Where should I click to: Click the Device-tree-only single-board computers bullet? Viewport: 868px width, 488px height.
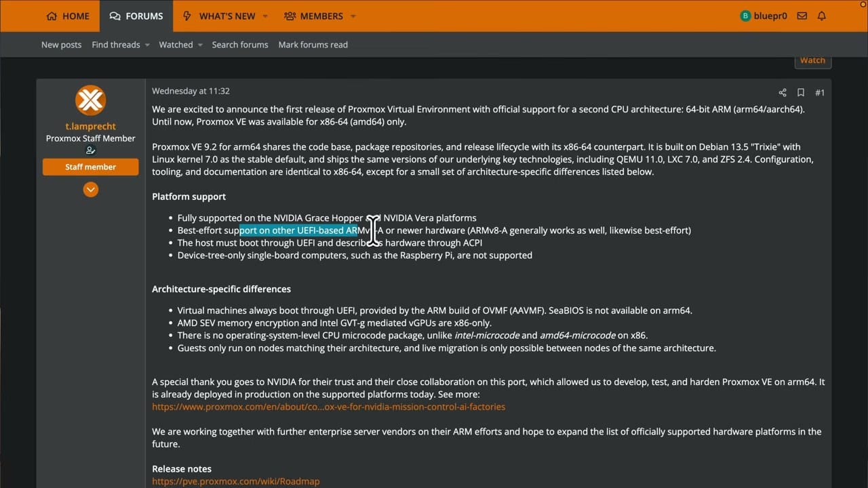(x=355, y=256)
